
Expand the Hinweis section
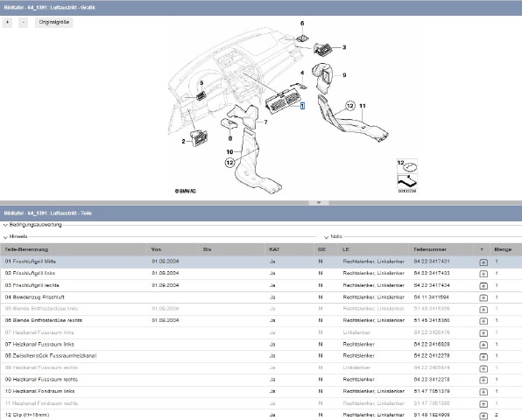[x=15, y=237]
